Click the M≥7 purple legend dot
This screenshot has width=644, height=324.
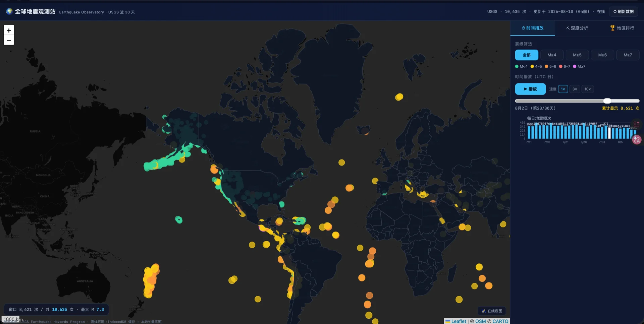(575, 66)
